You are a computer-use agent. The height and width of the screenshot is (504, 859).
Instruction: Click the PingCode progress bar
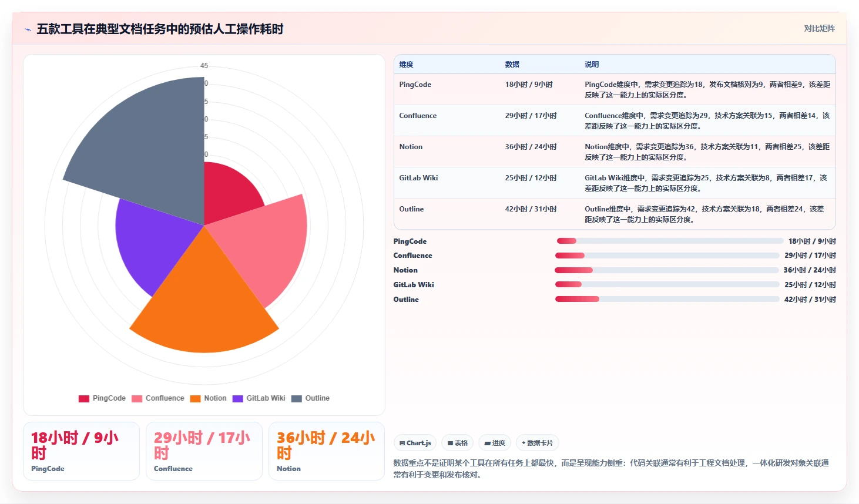(670, 241)
